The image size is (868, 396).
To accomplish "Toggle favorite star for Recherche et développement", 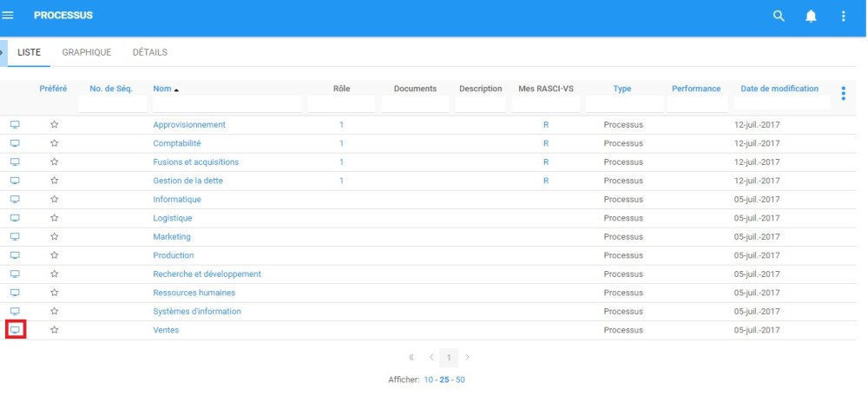I will pyautogui.click(x=54, y=274).
